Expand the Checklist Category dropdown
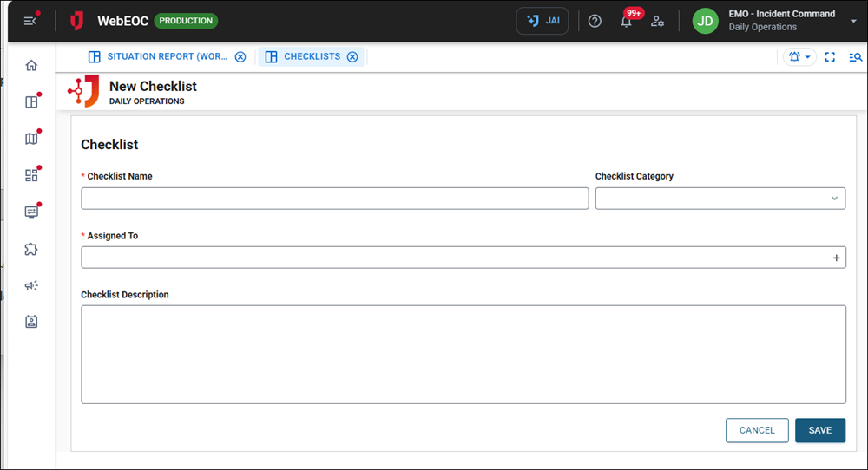 (834, 199)
